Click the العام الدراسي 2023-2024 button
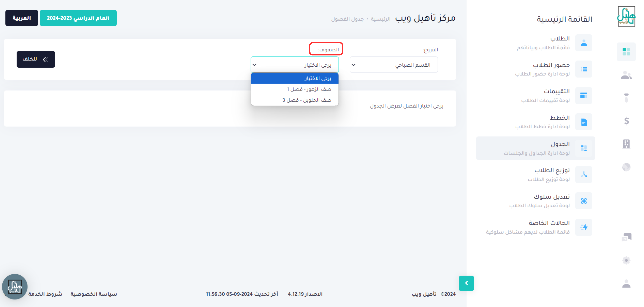This screenshot has height=307, width=644. (x=78, y=18)
